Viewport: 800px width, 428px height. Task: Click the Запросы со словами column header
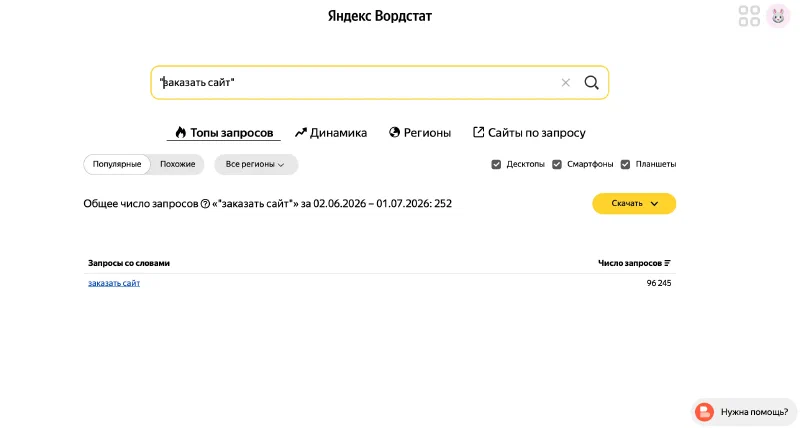point(129,263)
